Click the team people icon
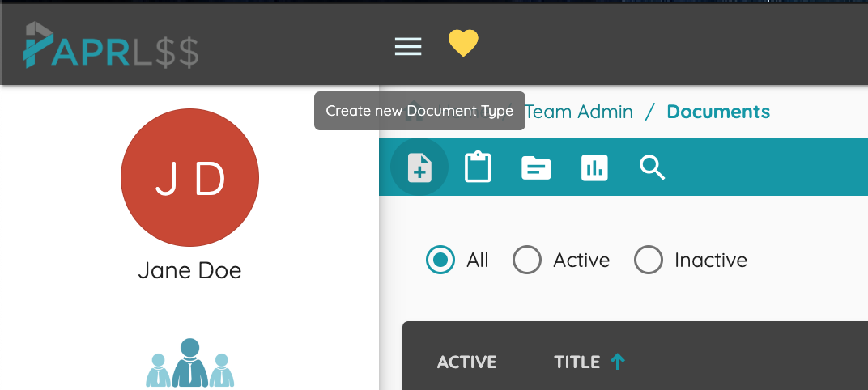 (x=189, y=362)
